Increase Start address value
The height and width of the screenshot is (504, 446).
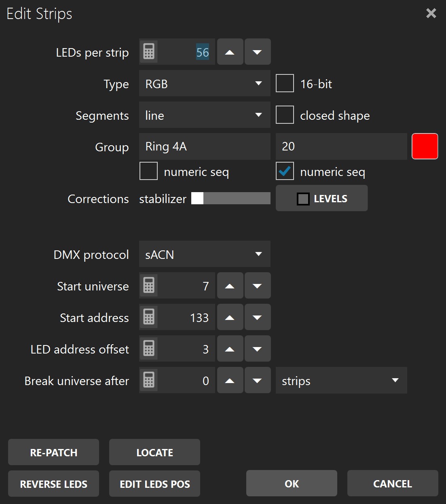pos(230,317)
